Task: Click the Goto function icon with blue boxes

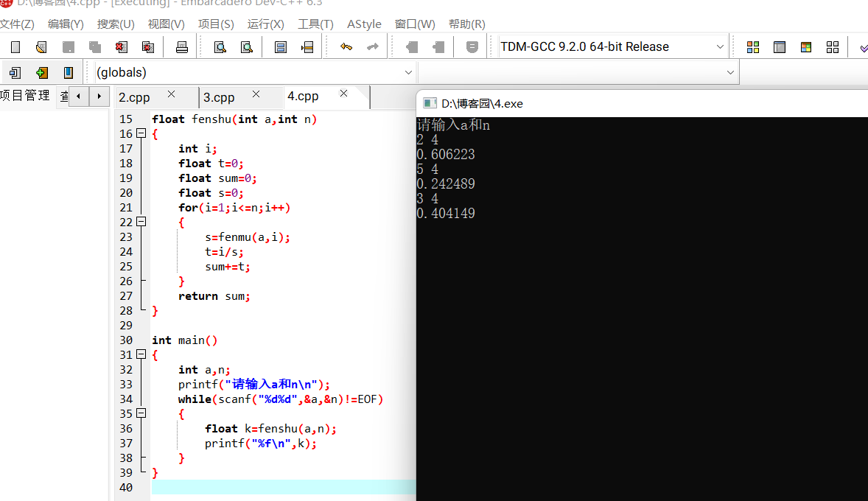Action: 281,47
